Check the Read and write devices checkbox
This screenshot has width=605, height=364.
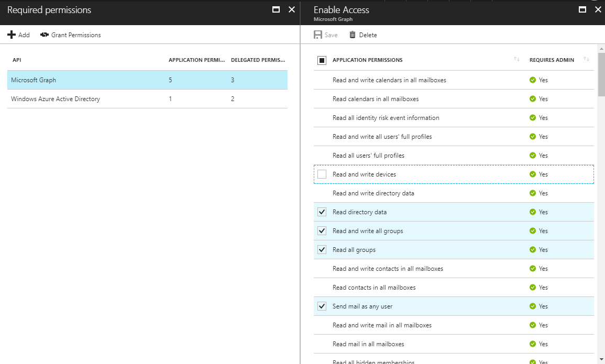click(322, 174)
